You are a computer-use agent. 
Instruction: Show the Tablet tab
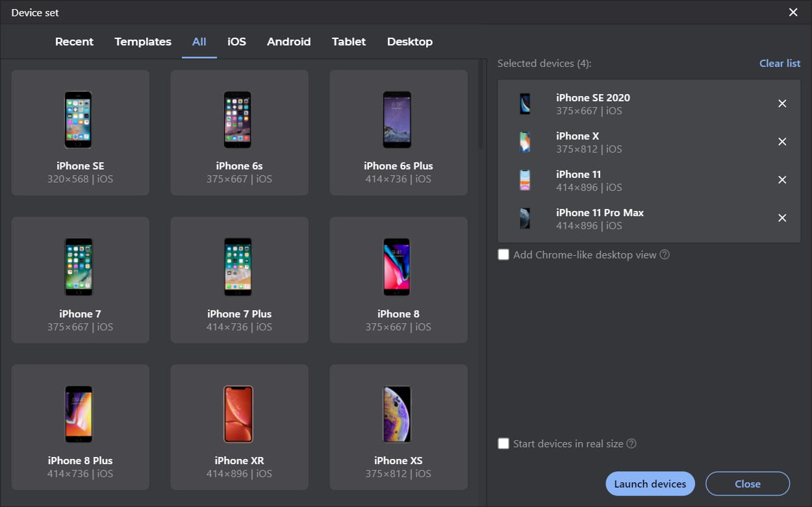point(349,42)
